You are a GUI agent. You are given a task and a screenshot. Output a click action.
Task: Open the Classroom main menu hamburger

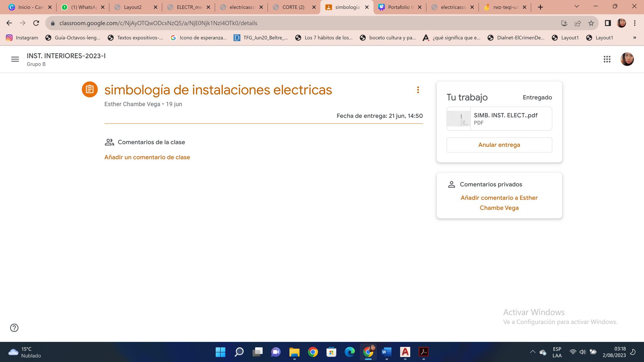[x=15, y=59]
